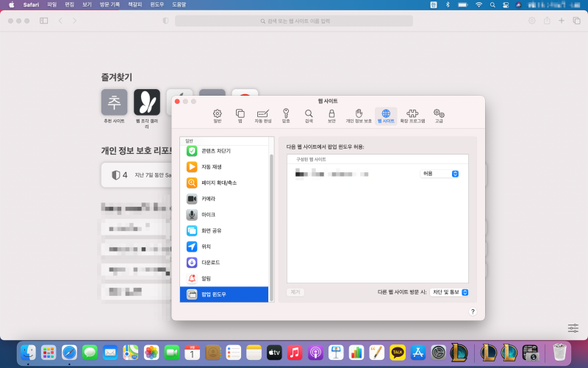
Task: Open the 방문 기록 menu
Action: (110, 5)
